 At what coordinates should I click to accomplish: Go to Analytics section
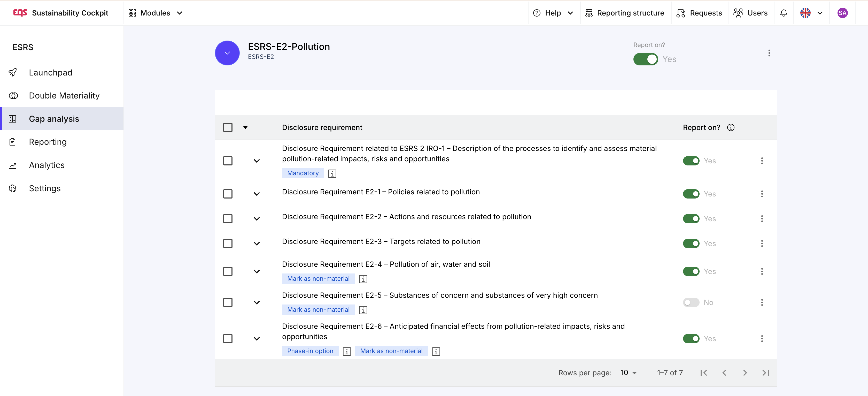[x=47, y=165]
